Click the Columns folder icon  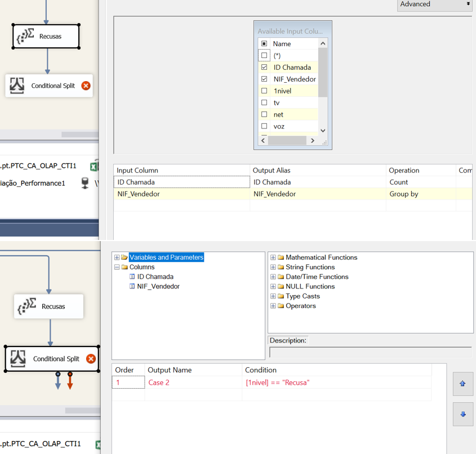pos(124,267)
